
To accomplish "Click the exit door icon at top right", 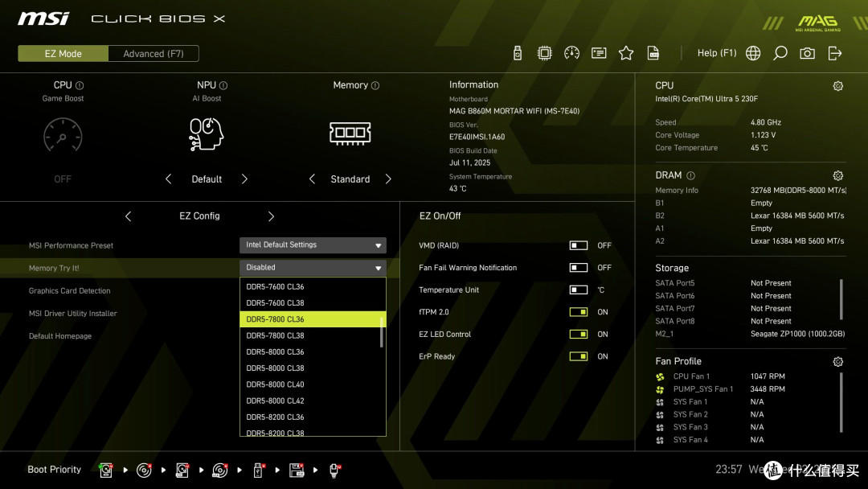I will point(835,53).
